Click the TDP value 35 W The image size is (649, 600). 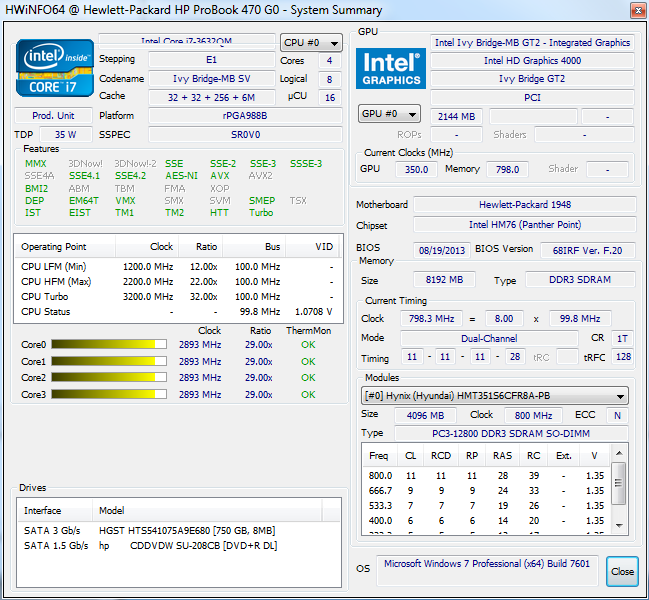65,134
